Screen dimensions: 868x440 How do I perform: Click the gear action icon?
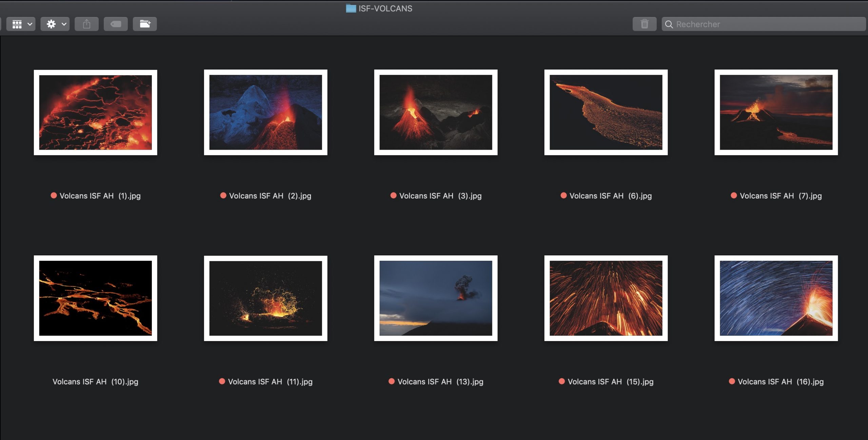click(x=51, y=24)
